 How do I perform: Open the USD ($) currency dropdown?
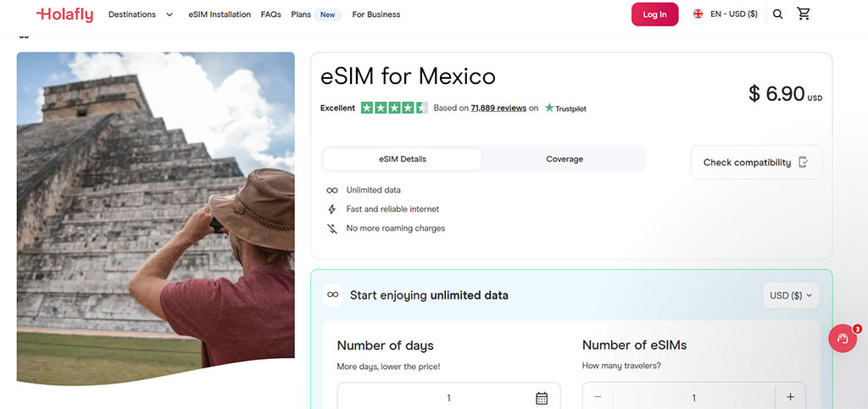[791, 295]
